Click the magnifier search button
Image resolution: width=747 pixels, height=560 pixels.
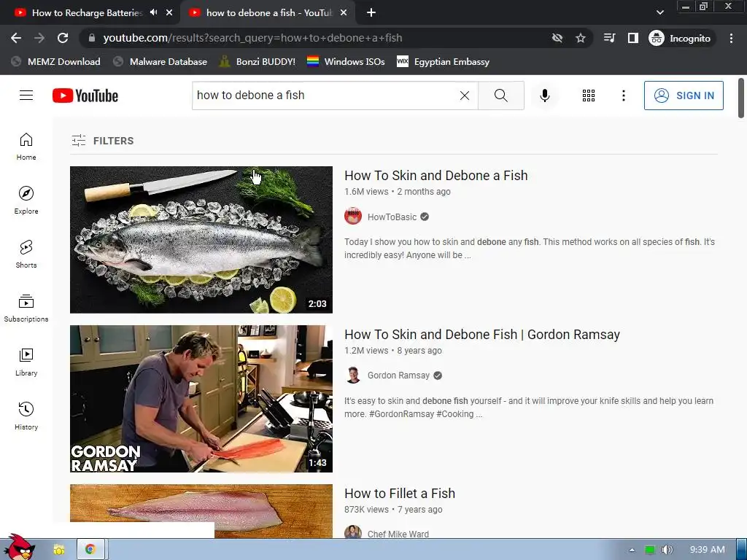pyautogui.click(x=500, y=96)
